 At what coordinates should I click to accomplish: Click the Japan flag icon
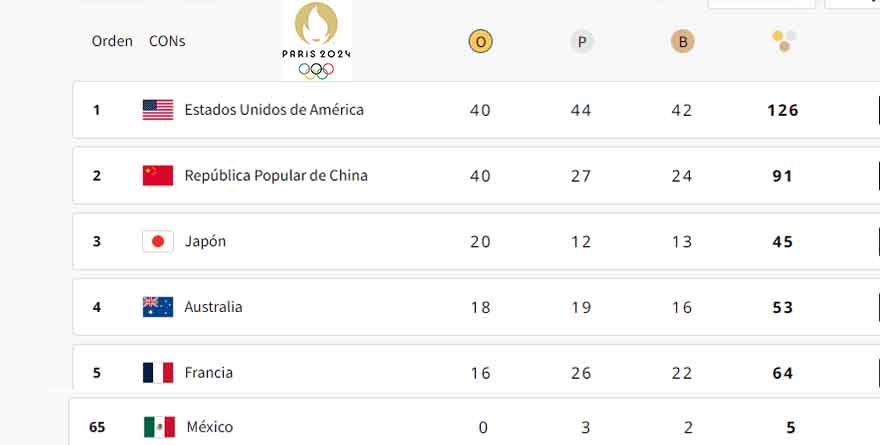click(x=158, y=242)
